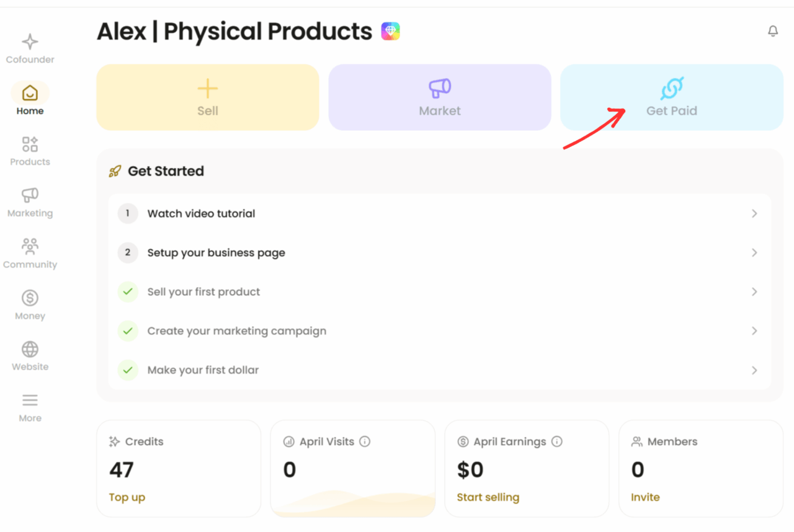Open the More hamburger menu
Image resolution: width=794 pixels, height=532 pixels.
(30, 401)
